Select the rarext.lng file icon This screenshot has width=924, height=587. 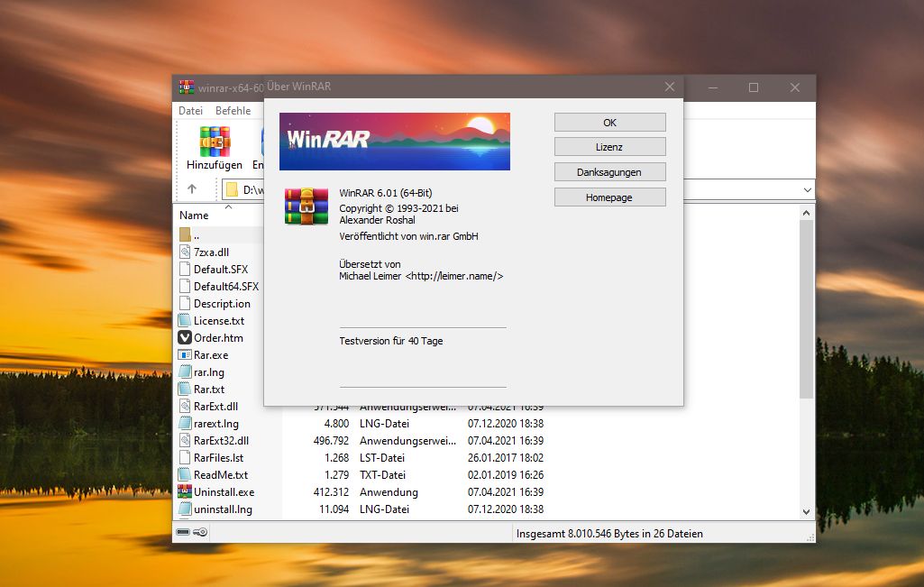click(185, 423)
